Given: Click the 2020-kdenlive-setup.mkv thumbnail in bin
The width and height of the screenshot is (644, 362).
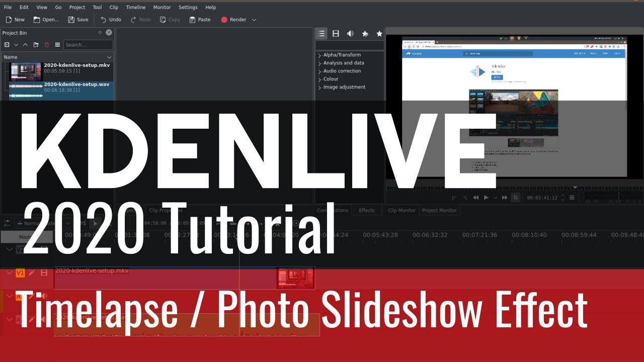Looking at the screenshot, I should (26, 71).
